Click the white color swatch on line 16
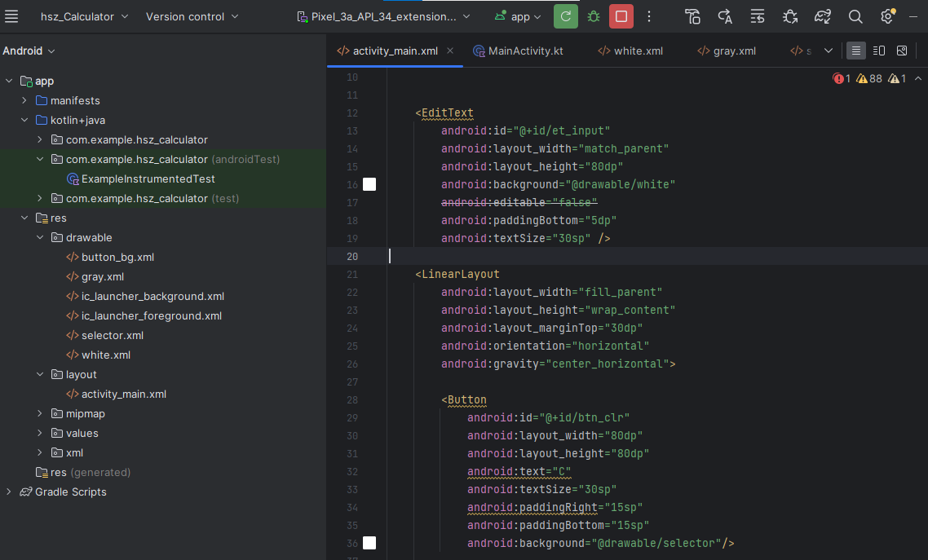Image resolution: width=928 pixels, height=560 pixels. 369,185
